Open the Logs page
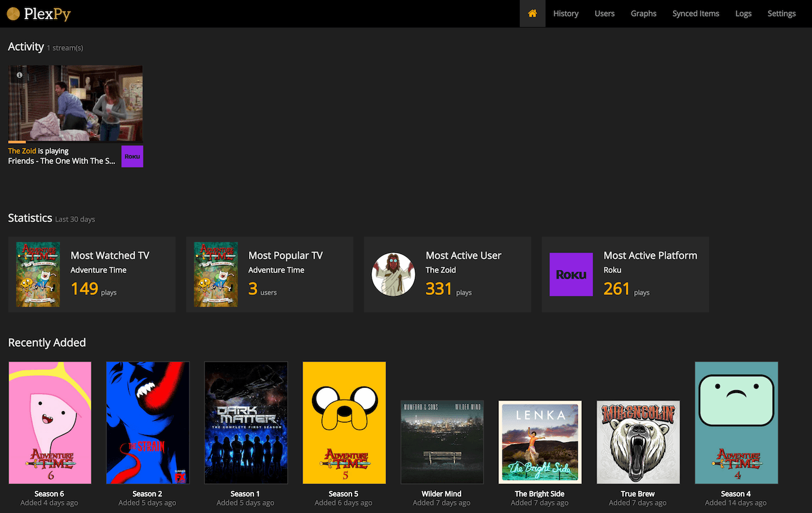This screenshot has height=513, width=812. pyautogui.click(x=743, y=13)
